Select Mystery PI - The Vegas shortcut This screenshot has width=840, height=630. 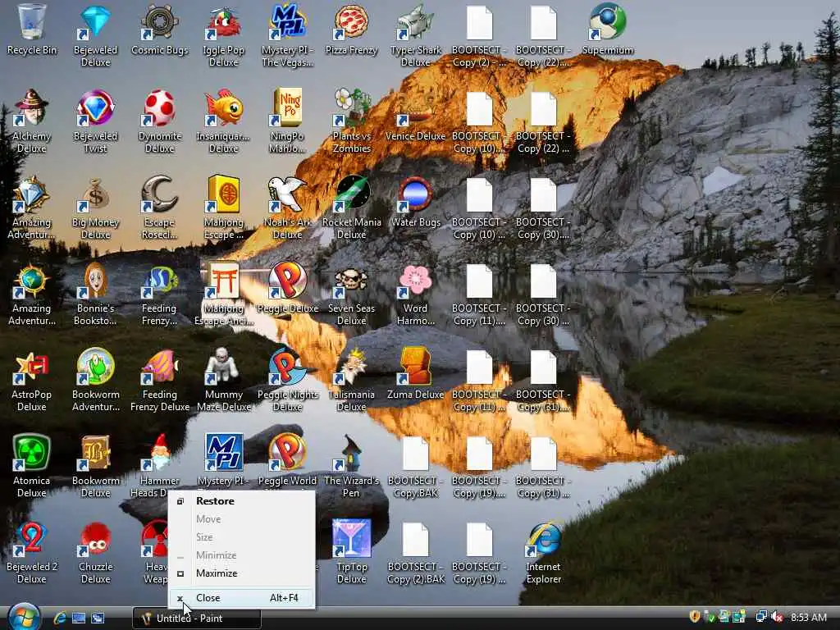[287, 35]
